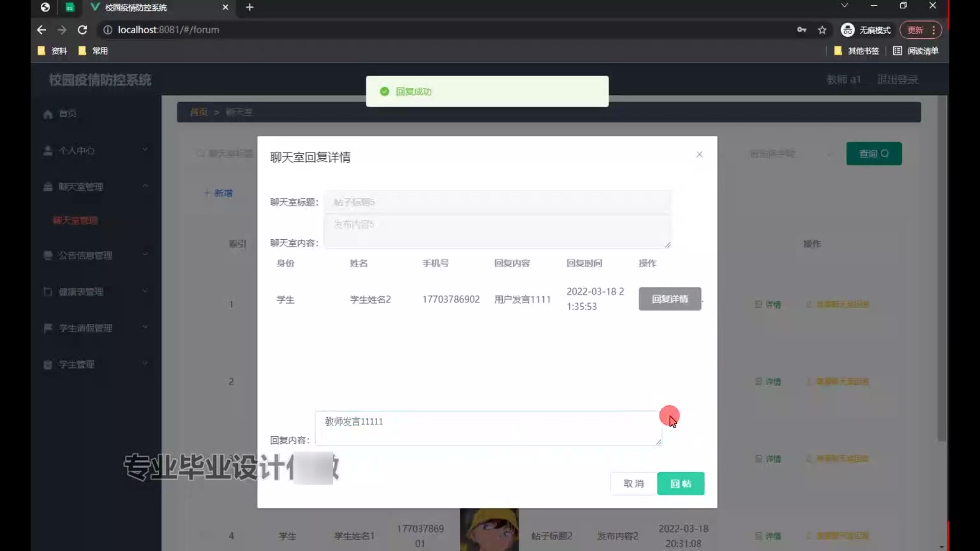Close the 校园疫情防控系统 tab
Screen dimensions: 980x551
(225, 7)
